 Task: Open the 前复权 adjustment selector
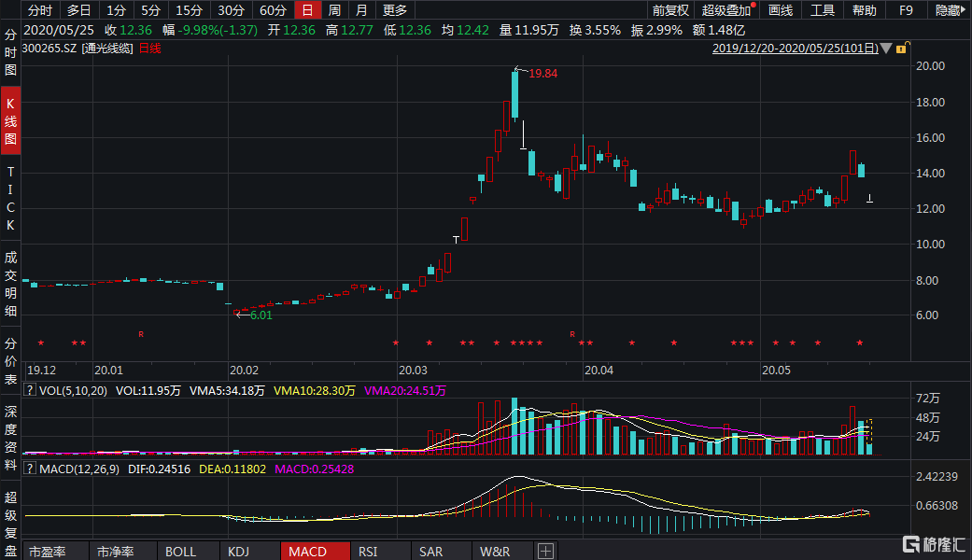(670, 10)
